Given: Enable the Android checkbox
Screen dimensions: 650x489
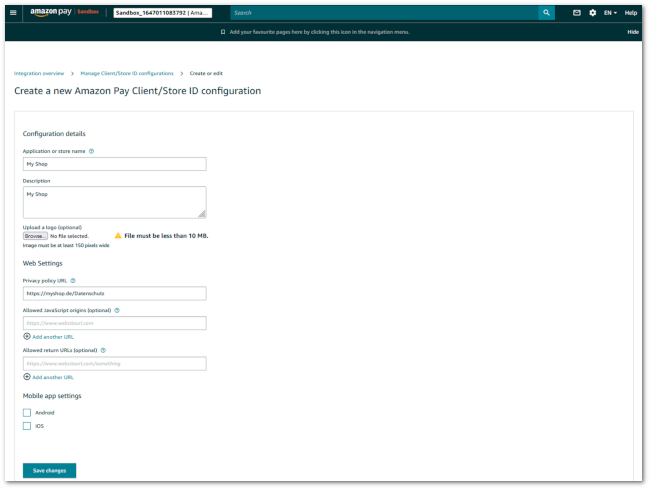Looking at the screenshot, I should [x=27, y=412].
